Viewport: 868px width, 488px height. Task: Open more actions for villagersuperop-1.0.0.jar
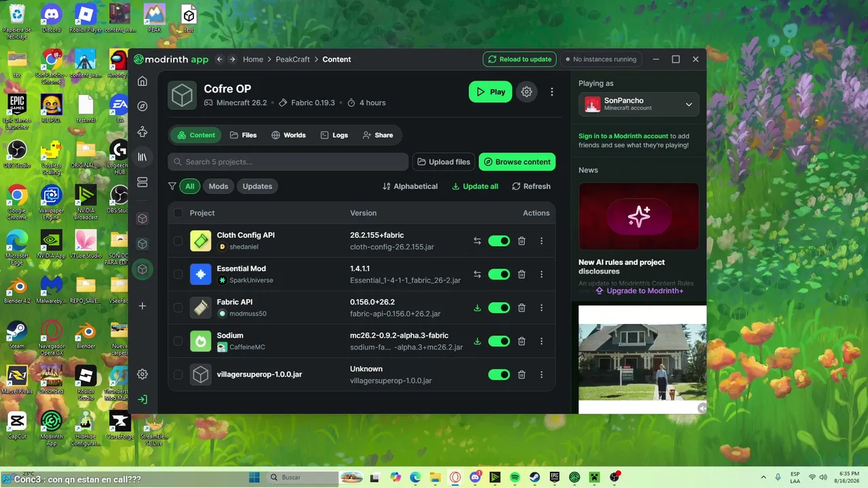pos(541,374)
